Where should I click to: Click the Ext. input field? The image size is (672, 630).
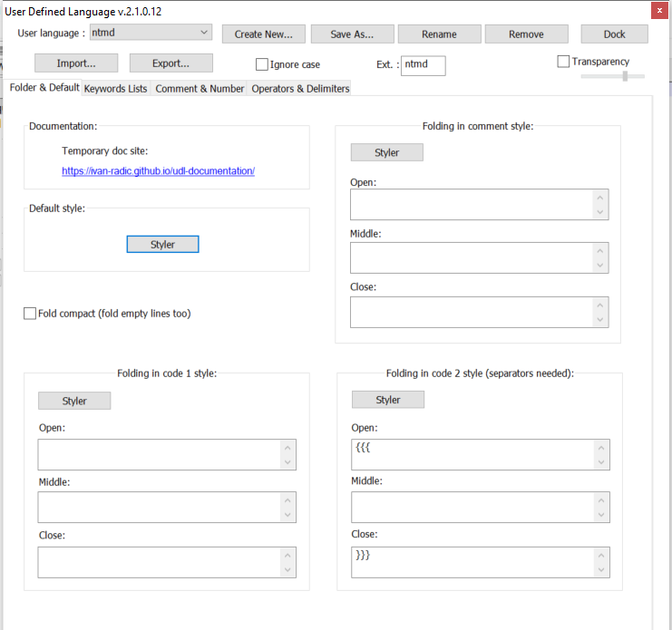click(423, 65)
